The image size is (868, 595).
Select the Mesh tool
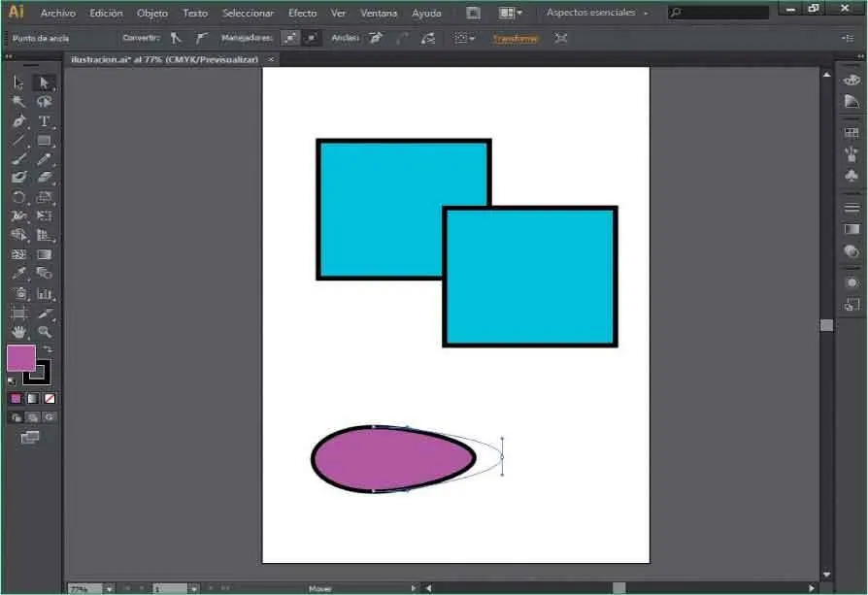tap(18, 254)
